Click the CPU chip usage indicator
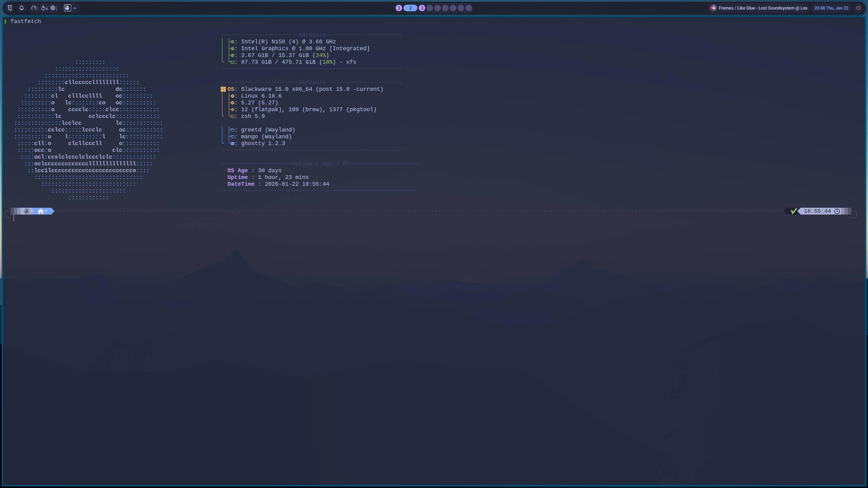This screenshot has height=488, width=868. 53,8
